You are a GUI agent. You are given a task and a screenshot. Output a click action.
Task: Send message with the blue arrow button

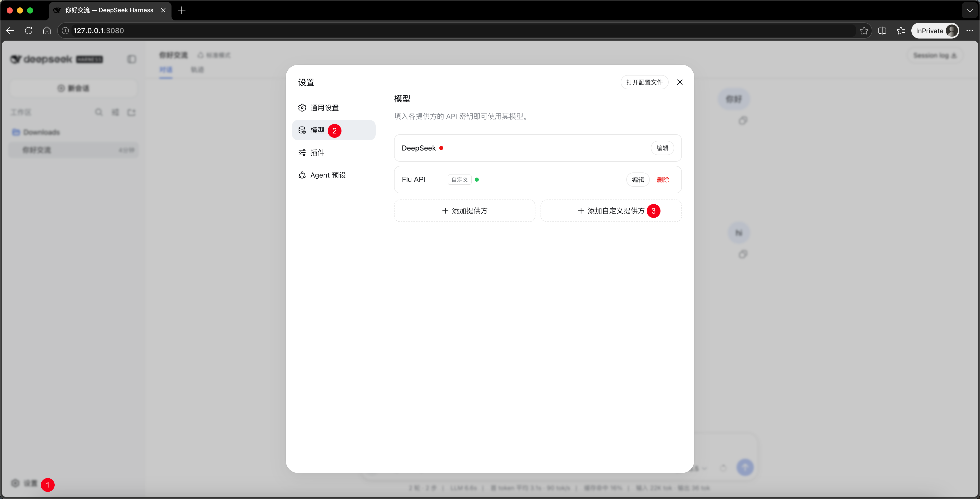coord(745,467)
